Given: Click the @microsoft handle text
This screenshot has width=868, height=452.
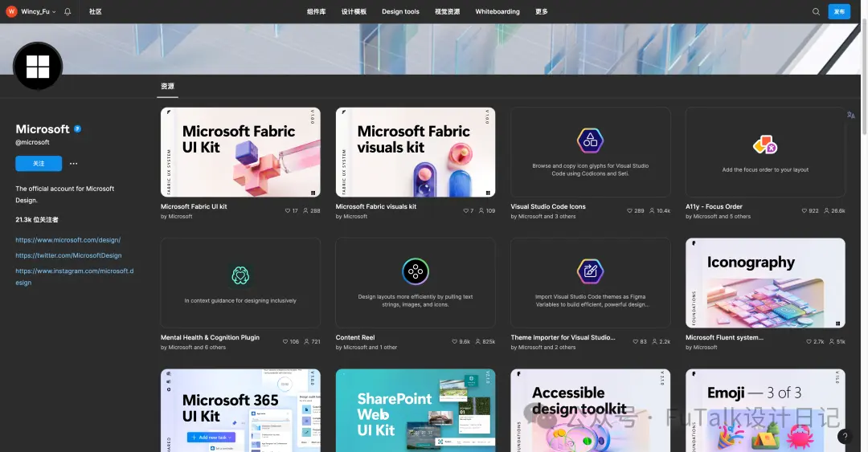Looking at the screenshot, I should 32,142.
